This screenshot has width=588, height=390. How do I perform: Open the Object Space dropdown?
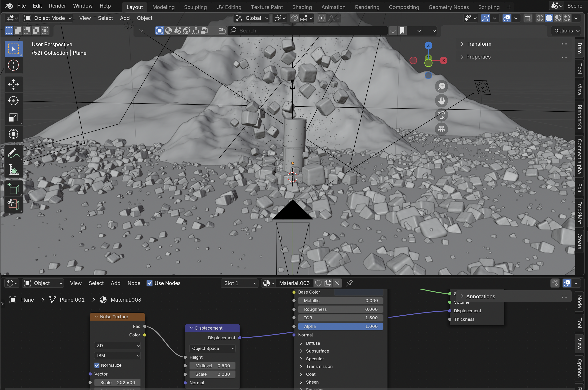click(x=212, y=349)
